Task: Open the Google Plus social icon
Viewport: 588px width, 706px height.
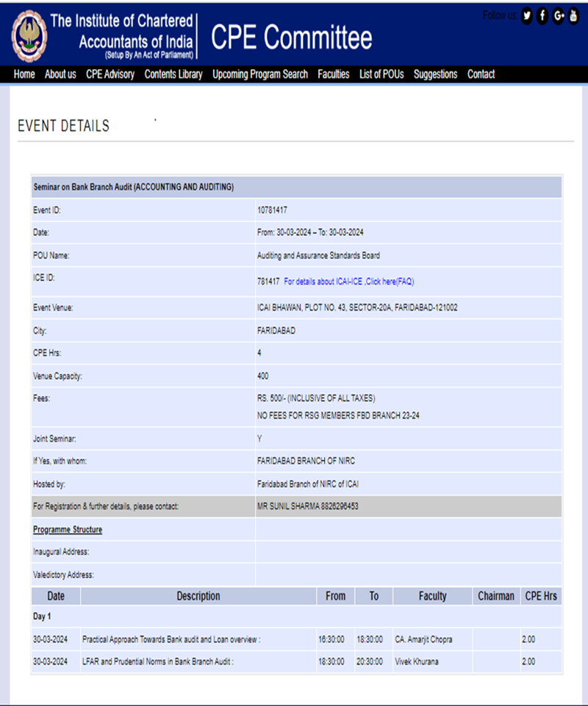Action: pyautogui.click(x=559, y=16)
